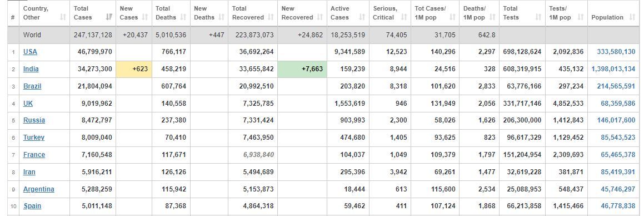Click New Deaths sort icon

coord(221,17)
